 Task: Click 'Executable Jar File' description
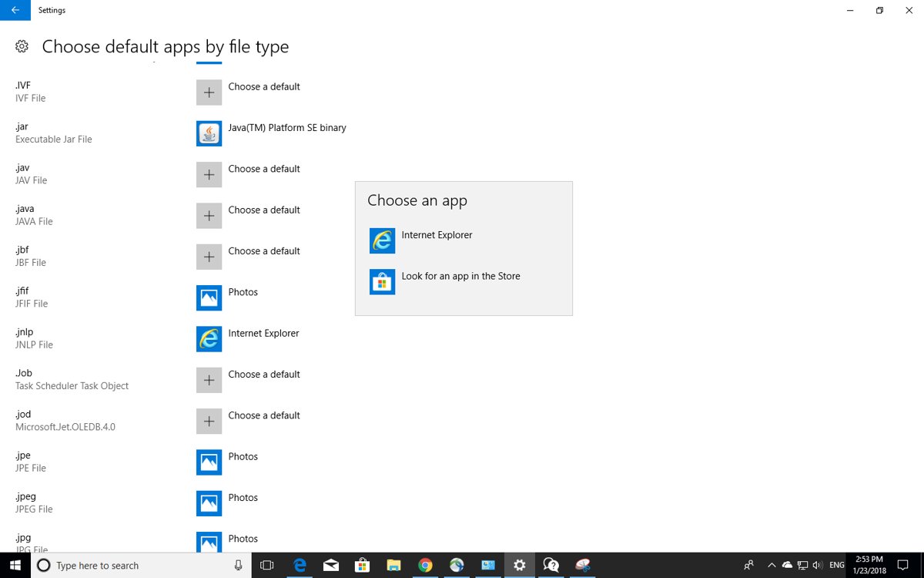(x=54, y=139)
